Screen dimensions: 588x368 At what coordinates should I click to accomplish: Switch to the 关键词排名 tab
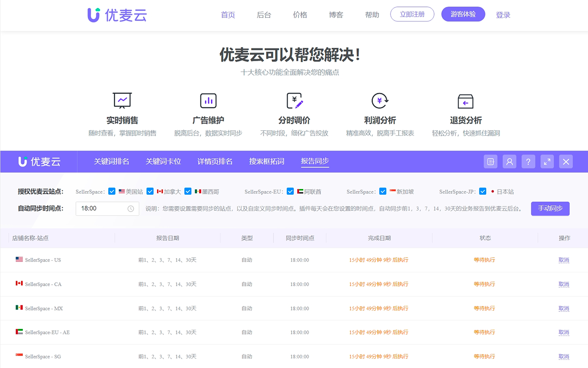[x=112, y=161]
